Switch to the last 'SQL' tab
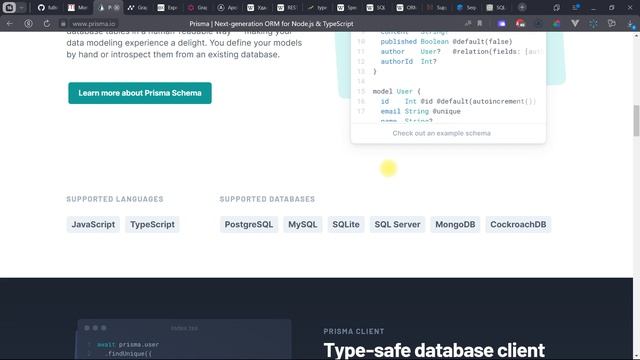 pos(496,8)
